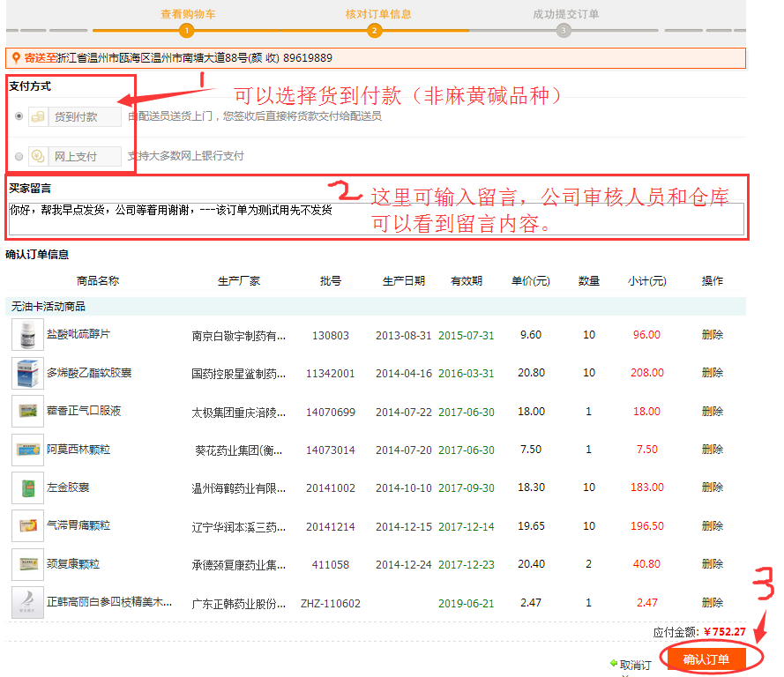Delete the 颈复康颗粒 row via 删除
Viewport: 784px width, 677px height.
(712, 563)
